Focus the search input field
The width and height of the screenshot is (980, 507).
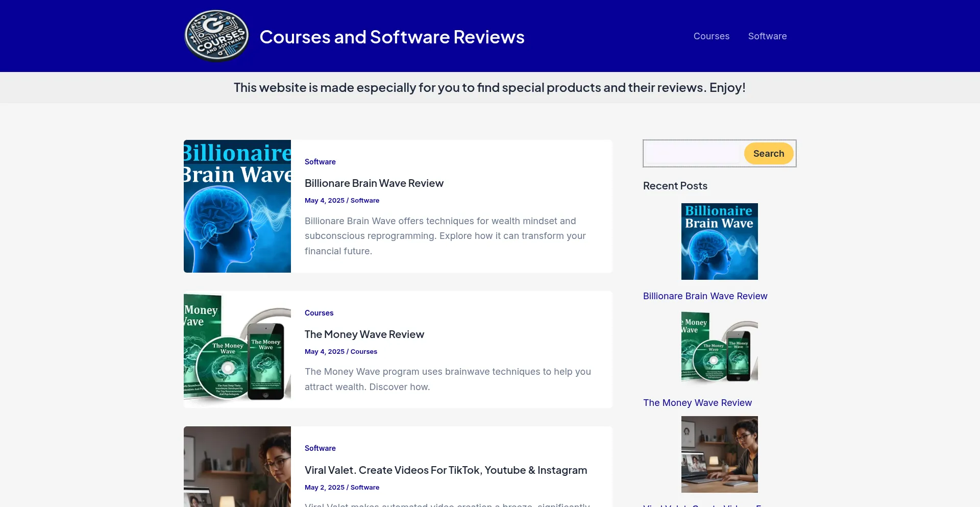[692, 154]
